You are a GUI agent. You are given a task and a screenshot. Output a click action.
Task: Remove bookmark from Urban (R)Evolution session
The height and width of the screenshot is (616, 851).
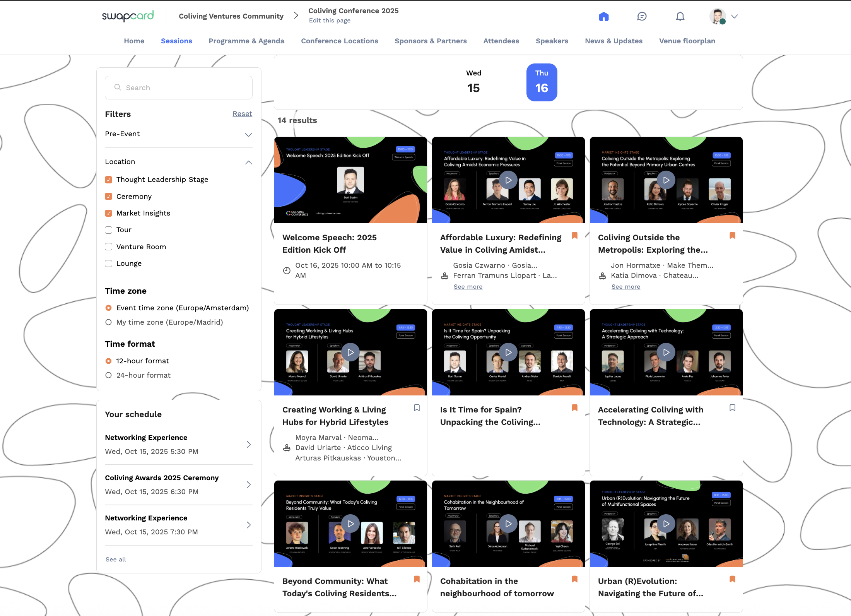pos(732,579)
